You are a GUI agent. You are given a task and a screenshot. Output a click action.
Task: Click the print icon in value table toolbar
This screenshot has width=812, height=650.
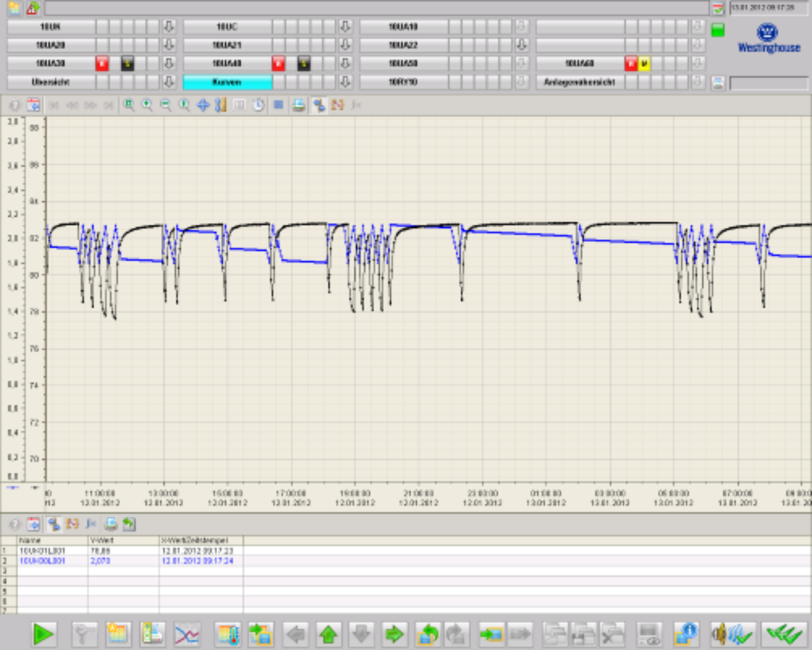(x=111, y=523)
